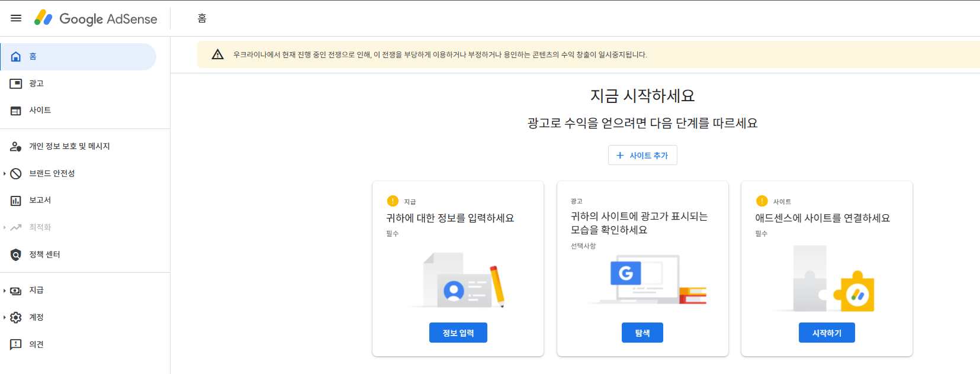Click the sites icon beside 사이트
The width and height of the screenshot is (980, 374).
pyautogui.click(x=16, y=111)
